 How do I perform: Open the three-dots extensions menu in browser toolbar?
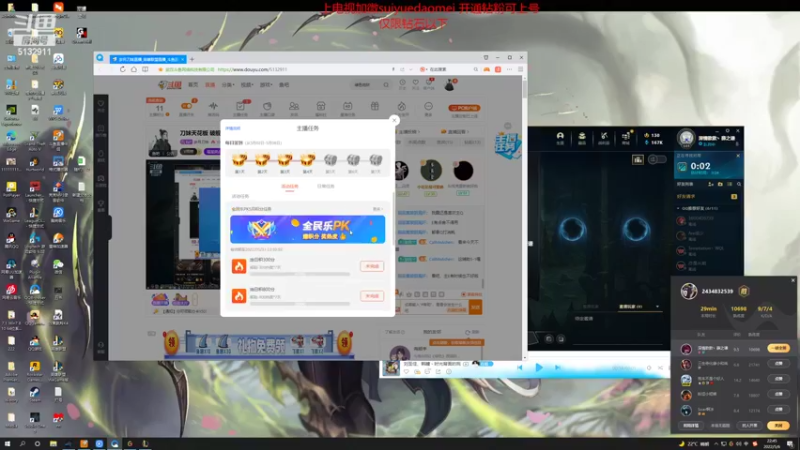(x=509, y=69)
